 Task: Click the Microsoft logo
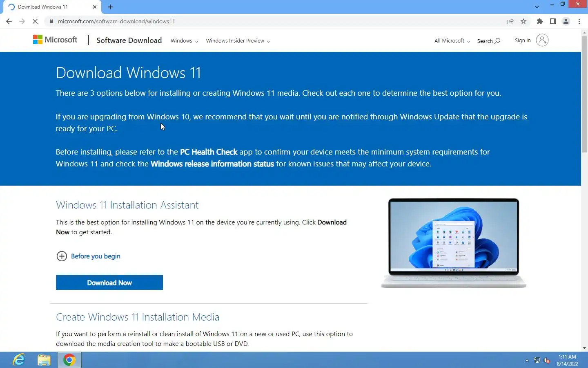(x=55, y=40)
